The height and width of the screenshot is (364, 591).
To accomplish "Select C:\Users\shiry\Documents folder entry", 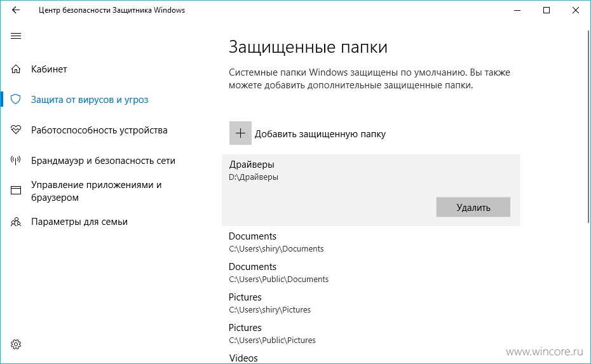I will tap(371, 242).
